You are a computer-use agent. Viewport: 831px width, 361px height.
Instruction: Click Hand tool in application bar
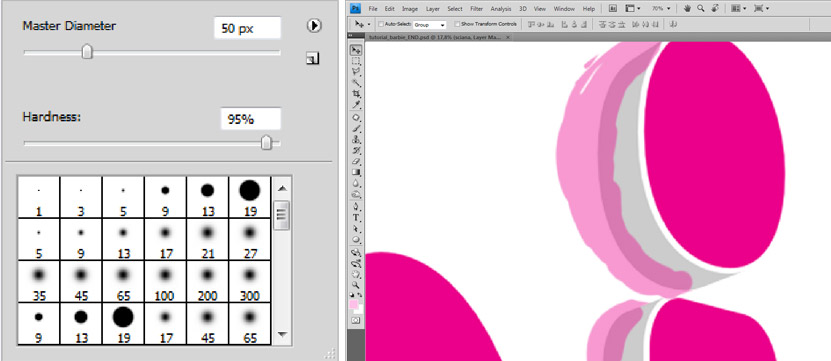[687, 8]
